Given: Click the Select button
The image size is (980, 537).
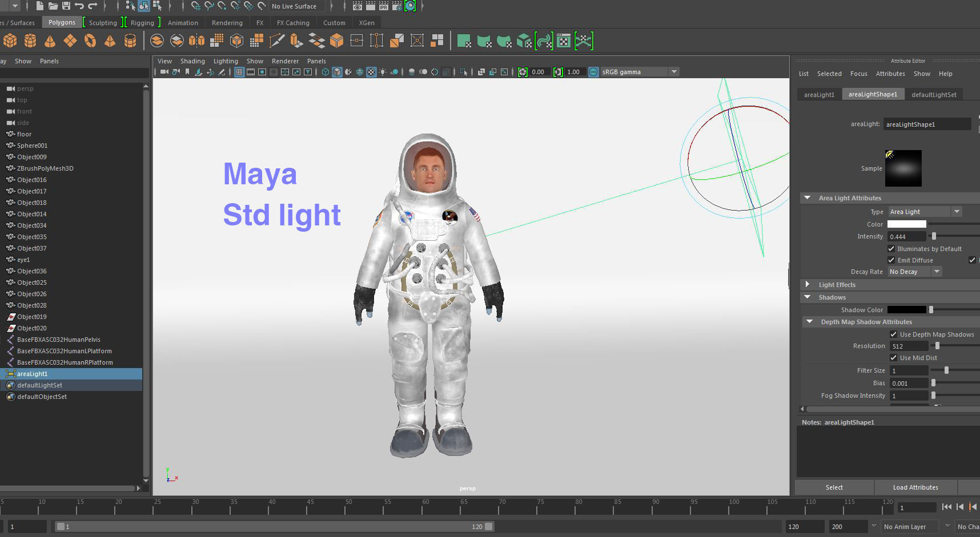Looking at the screenshot, I should 834,487.
